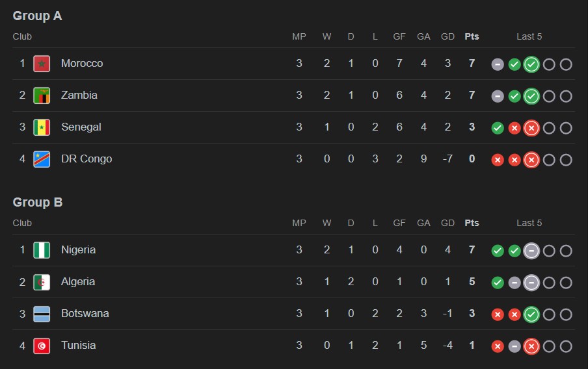Screen dimensions: 588x369
Task: Click the DR Congo flag icon
Action: pos(42,159)
